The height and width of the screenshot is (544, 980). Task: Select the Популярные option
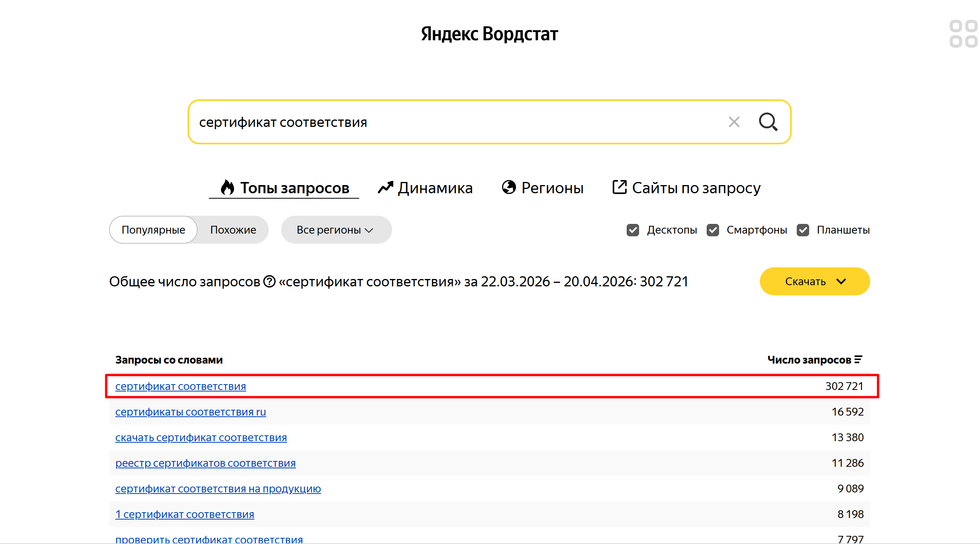(153, 230)
